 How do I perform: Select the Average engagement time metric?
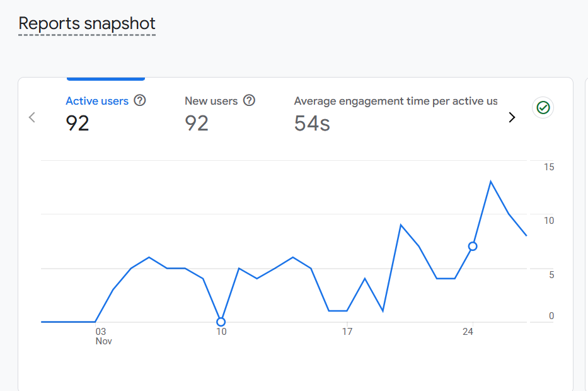point(395,101)
